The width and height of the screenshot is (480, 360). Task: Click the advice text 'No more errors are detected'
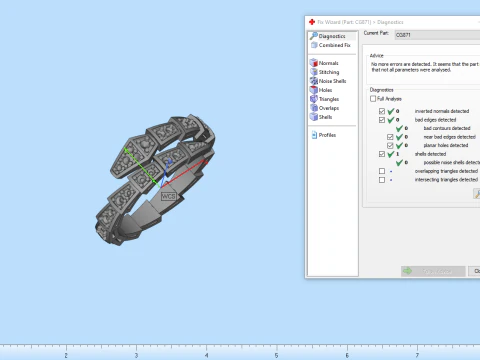pos(401,64)
